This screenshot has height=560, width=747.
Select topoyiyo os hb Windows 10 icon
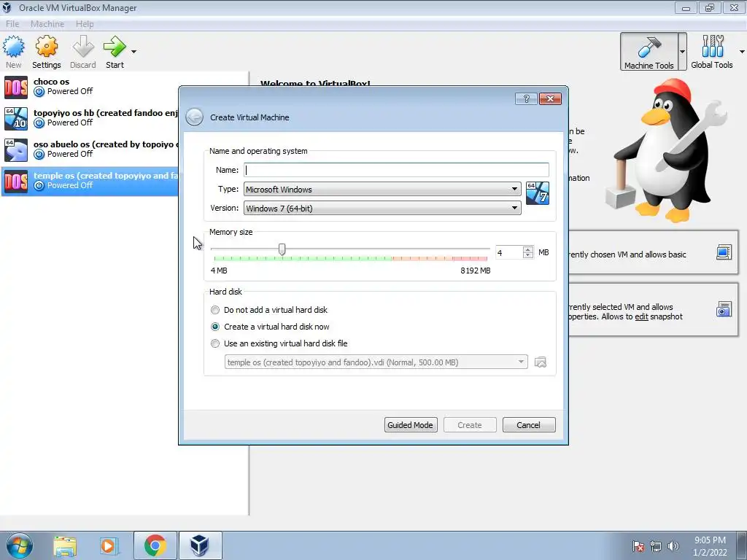pyautogui.click(x=16, y=119)
